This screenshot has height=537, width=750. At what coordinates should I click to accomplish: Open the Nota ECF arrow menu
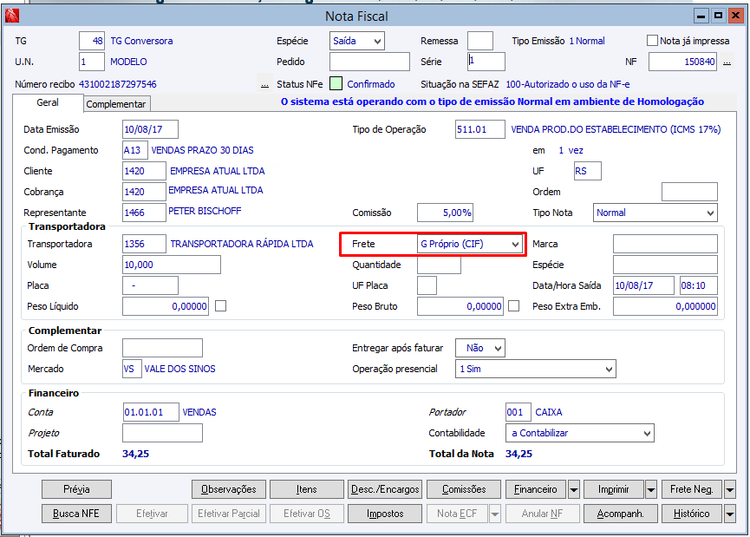tap(495, 514)
